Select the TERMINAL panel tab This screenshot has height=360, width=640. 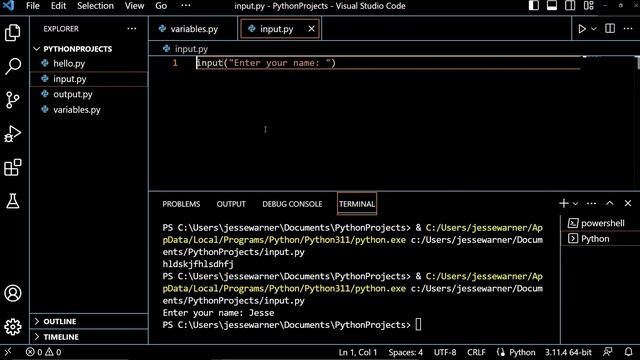[357, 204]
